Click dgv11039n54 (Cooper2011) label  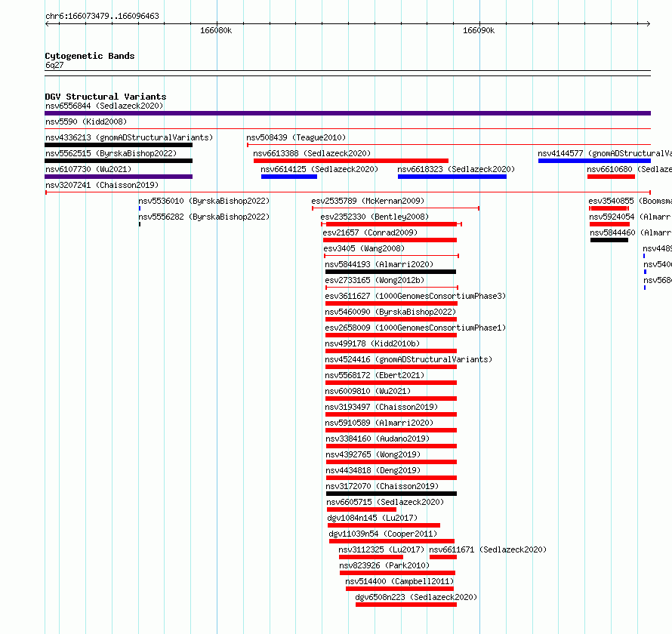383,534
